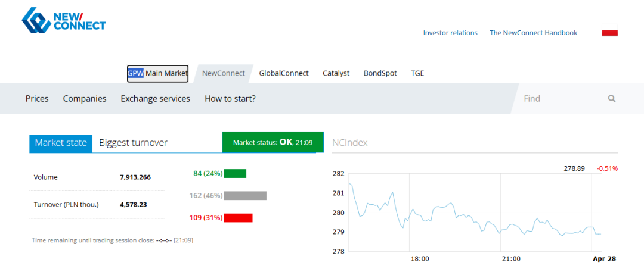The height and width of the screenshot is (278, 644).
Task: Open Exchange services menu
Action: pos(155,98)
